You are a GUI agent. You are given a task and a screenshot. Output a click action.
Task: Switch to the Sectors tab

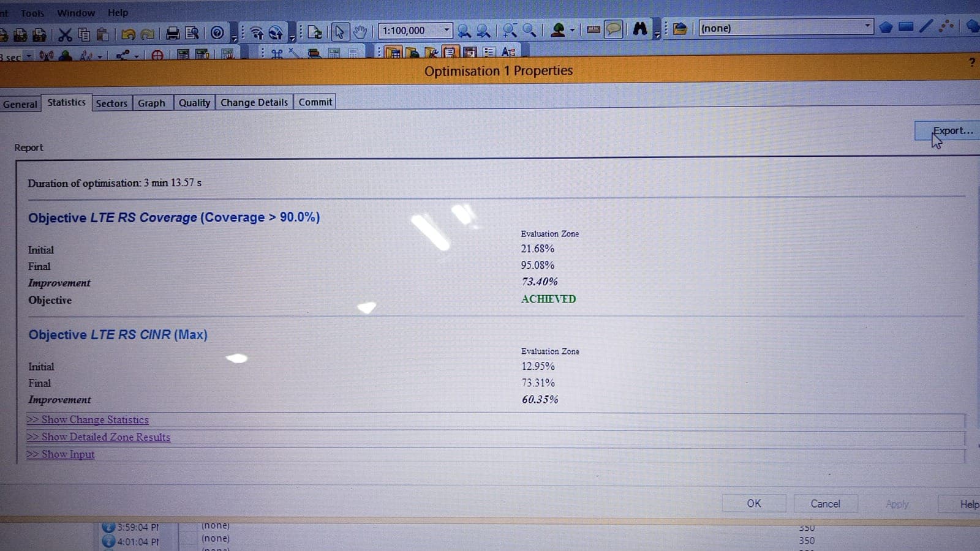[111, 103]
